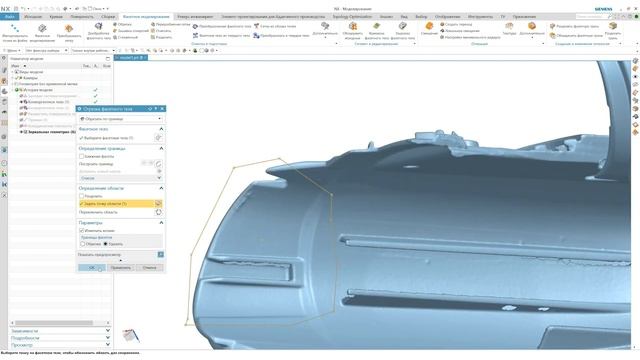The width and height of the screenshot is (640, 360).
Task: Open the Файл menu tab
Action: point(10,17)
